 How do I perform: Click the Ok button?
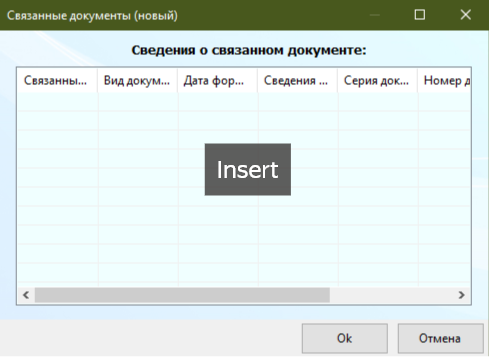(345, 338)
